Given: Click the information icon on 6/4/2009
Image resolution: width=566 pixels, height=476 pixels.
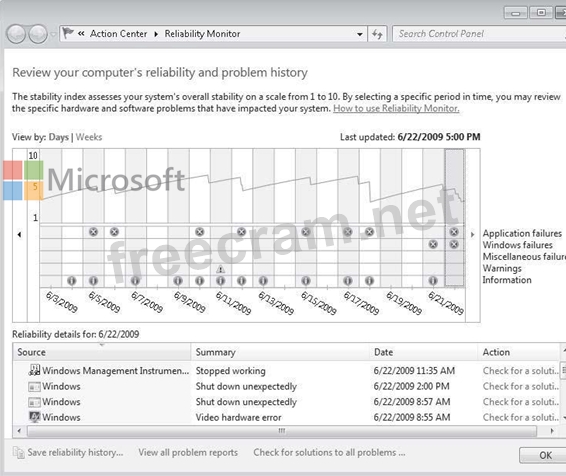Looking at the screenshot, I should click(x=72, y=280).
